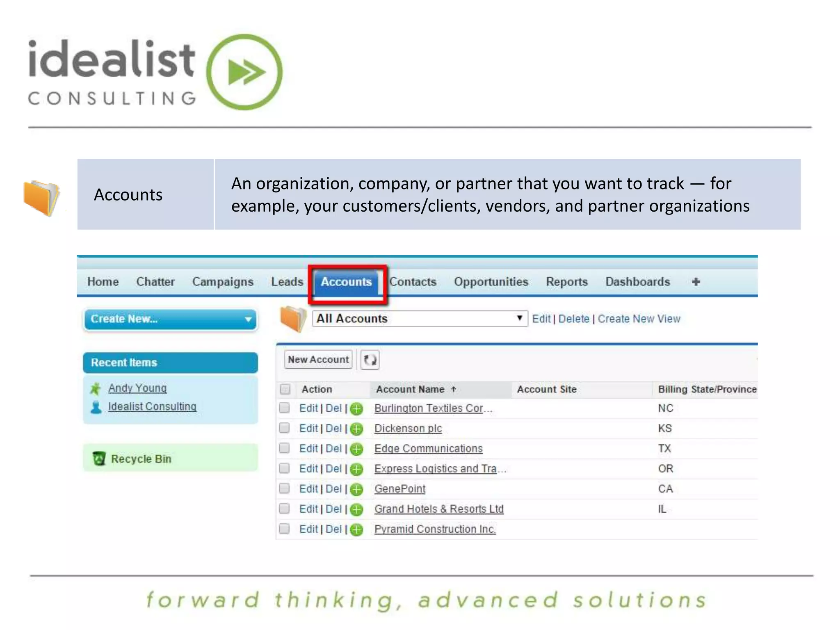The image size is (840, 630).
Task: Check the GenePoint row checkbox
Action: [284, 488]
